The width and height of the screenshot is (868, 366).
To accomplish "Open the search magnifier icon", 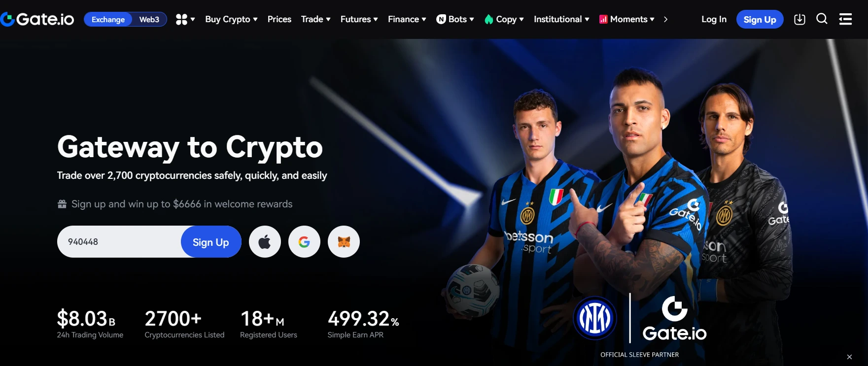I will tap(822, 19).
